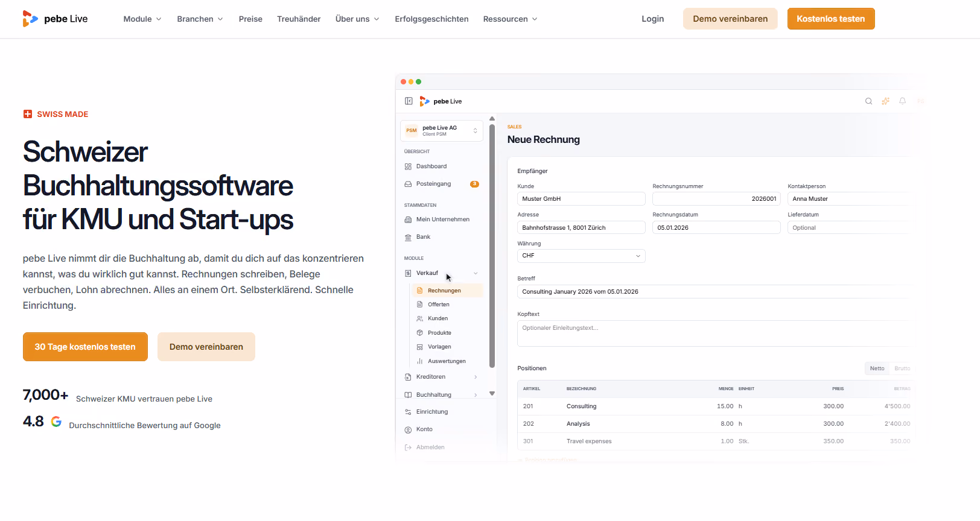Image resolution: width=980 pixels, height=521 pixels.
Task: Click the PSM company avatar badge
Action: pos(412,130)
